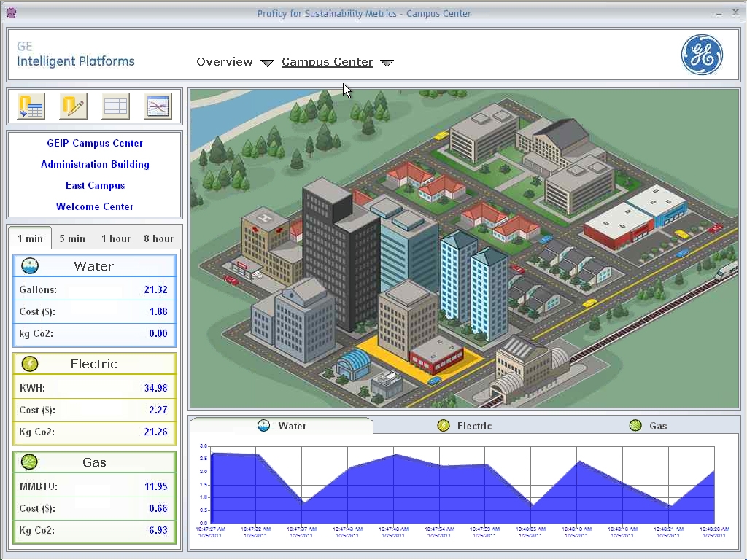The image size is (747, 560).
Task: Select the 1 hour time tab
Action: pos(116,238)
